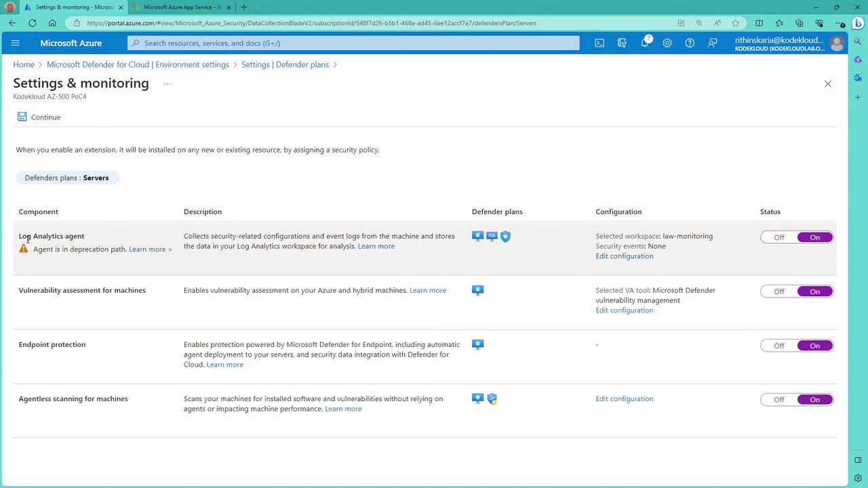Screen dimensions: 868x488
Task: Click the Component column header
Action: (x=39, y=211)
